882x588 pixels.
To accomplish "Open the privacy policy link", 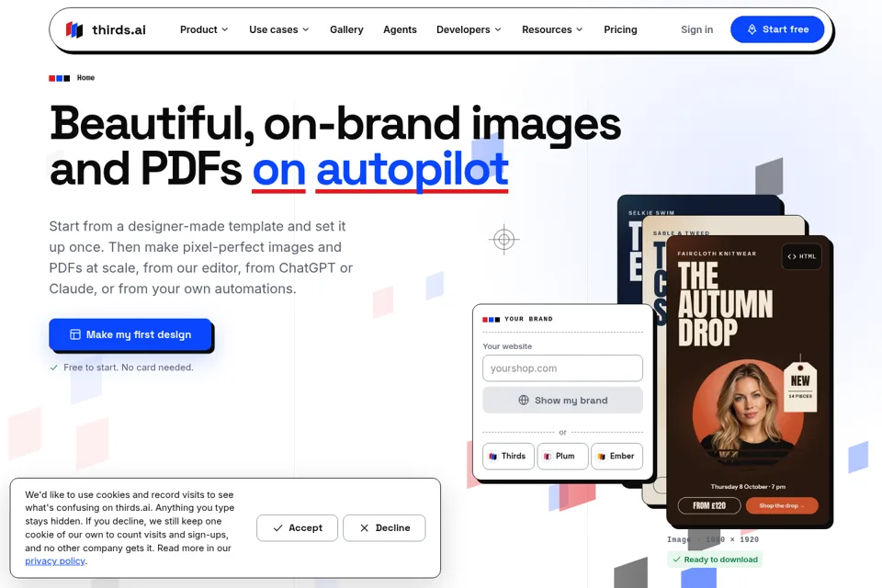I will point(55,561).
